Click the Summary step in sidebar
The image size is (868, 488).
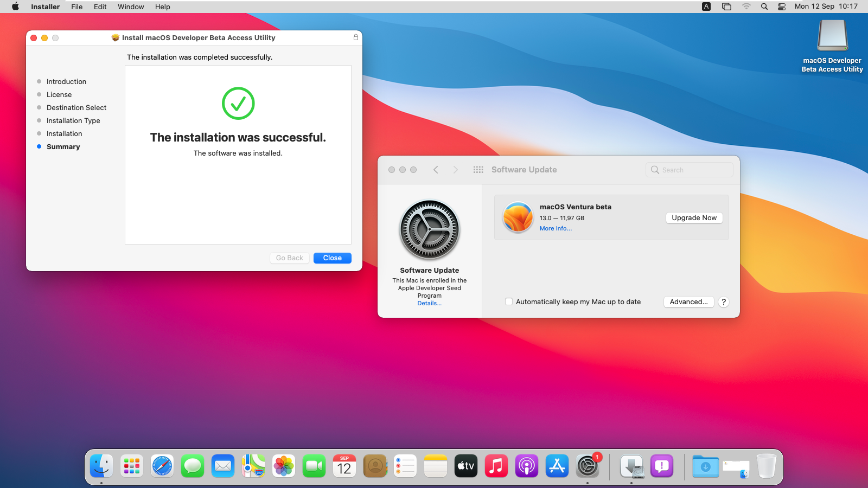63,146
